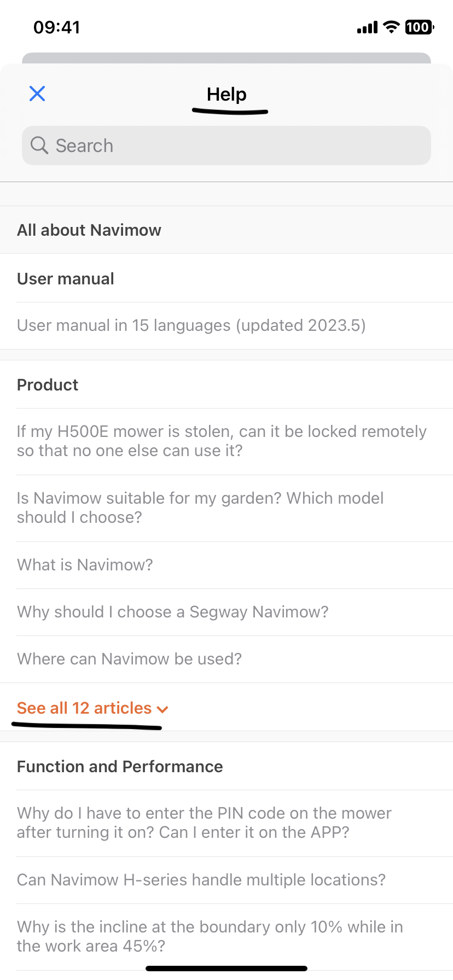Tap the home indicator bar
The height and width of the screenshot is (980, 453).
(x=226, y=969)
